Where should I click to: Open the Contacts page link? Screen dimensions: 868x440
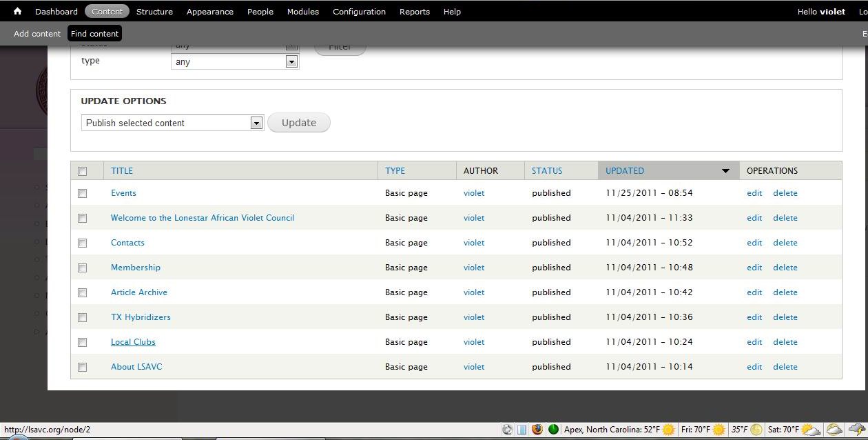pos(127,243)
